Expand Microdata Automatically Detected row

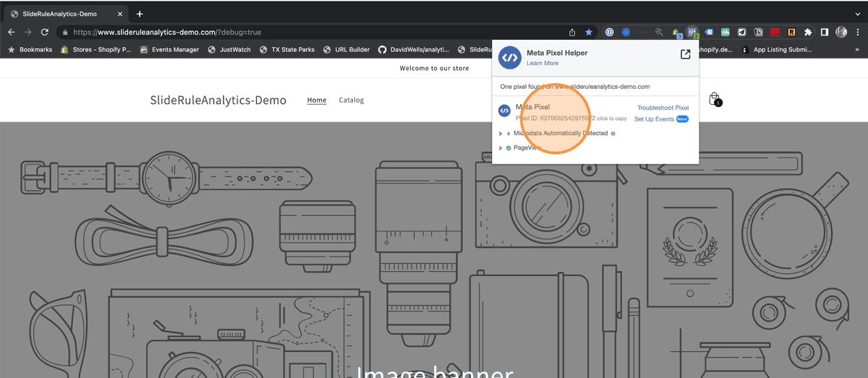[501, 134]
